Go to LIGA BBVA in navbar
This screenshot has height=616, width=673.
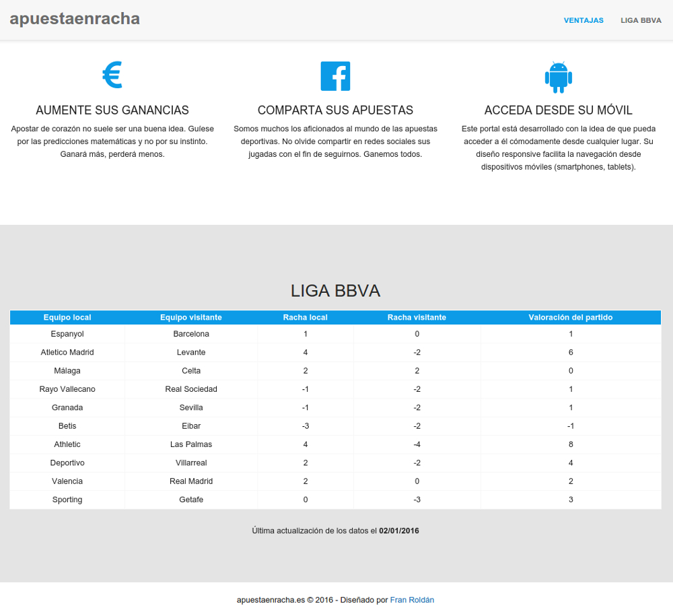(x=641, y=20)
